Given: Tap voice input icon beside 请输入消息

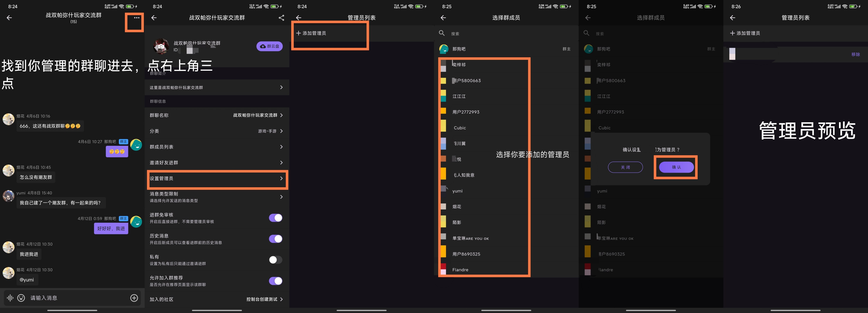Looking at the screenshot, I should 10,298.
